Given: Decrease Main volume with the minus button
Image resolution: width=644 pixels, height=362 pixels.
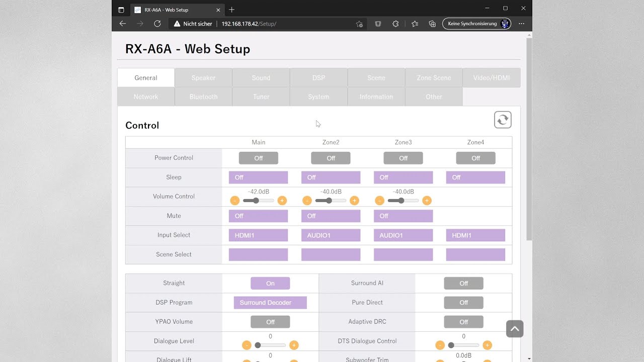Looking at the screenshot, I should [x=235, y=201].
